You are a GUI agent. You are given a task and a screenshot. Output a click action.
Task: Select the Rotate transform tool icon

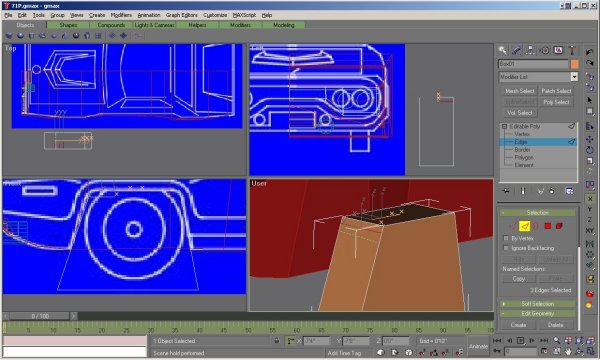pyautogui.click(x=590, y=150)
